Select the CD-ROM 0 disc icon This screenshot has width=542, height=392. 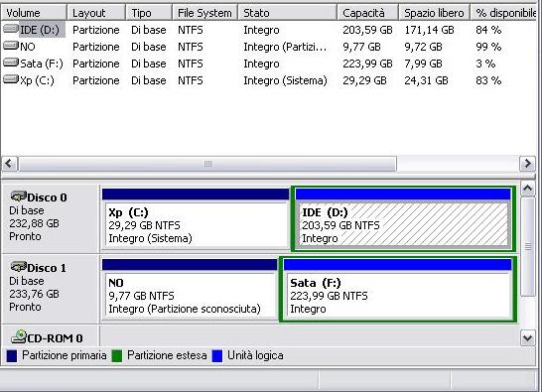click(x=18, y=336)
